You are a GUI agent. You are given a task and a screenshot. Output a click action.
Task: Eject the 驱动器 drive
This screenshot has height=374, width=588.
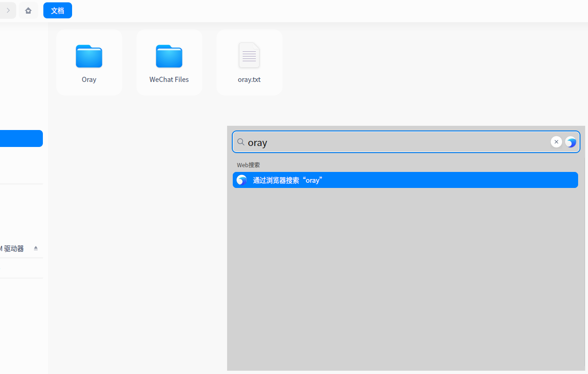[36, 248]
